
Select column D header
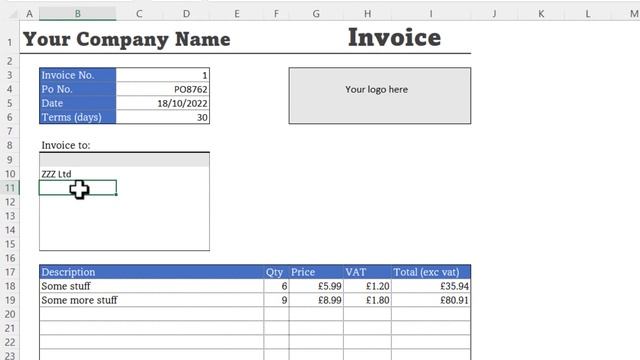(186, 14)
